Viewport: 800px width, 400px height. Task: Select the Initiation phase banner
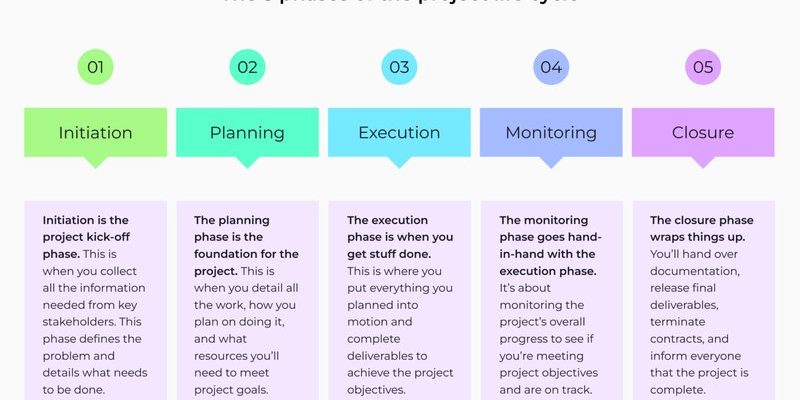(95, 132)
